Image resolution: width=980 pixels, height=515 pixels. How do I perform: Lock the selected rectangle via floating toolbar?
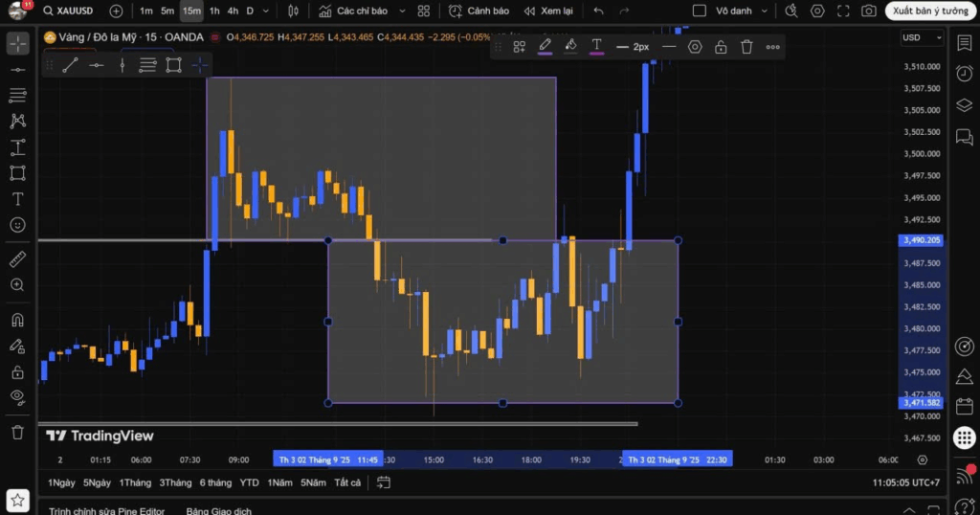click(x=721, y=47)
